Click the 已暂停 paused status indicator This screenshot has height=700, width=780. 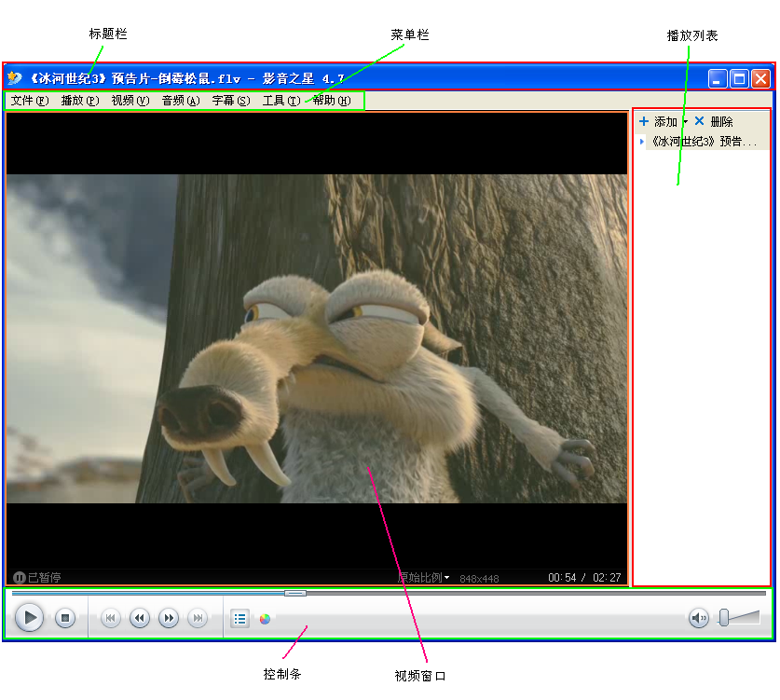coord(36,577)
